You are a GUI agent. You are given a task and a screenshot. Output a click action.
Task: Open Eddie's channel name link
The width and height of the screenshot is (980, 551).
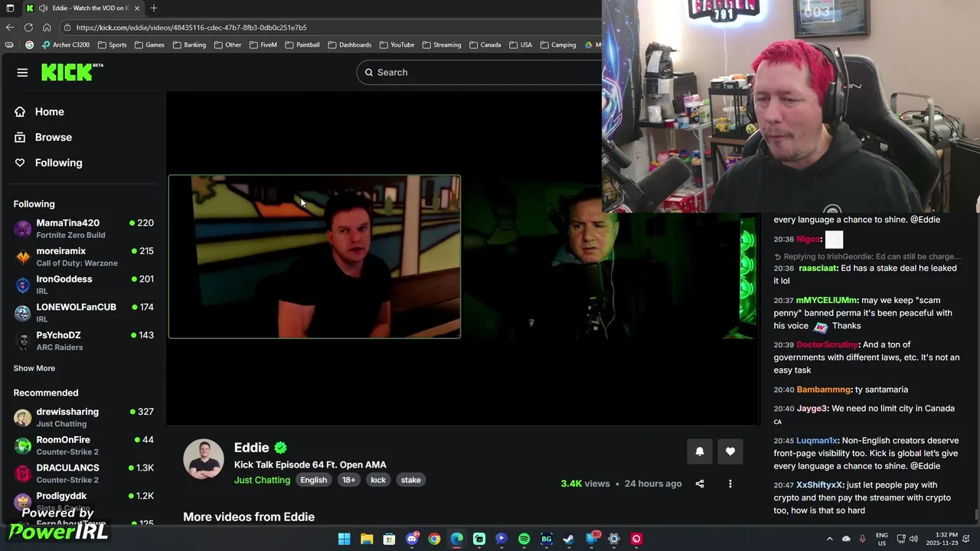(252, 448)
